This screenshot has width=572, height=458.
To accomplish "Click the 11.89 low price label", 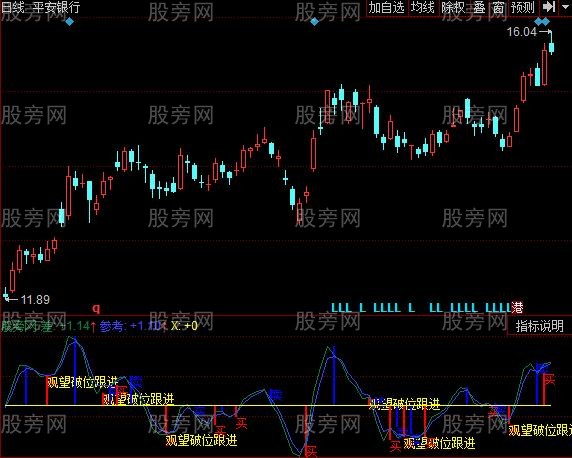I will 35,300.
